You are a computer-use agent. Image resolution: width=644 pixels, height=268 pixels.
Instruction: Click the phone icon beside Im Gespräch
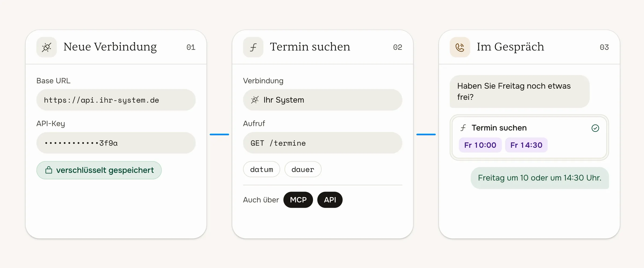pos(460,47)
